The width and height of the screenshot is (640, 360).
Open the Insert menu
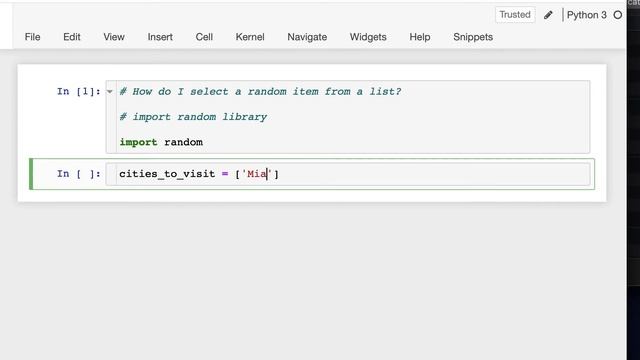click(160, 37)
